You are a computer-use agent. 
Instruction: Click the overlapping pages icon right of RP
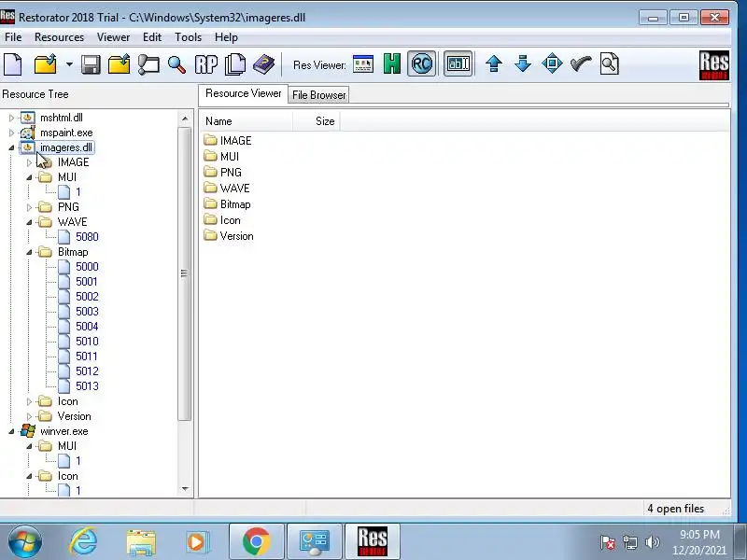click(x=235, y=64)
